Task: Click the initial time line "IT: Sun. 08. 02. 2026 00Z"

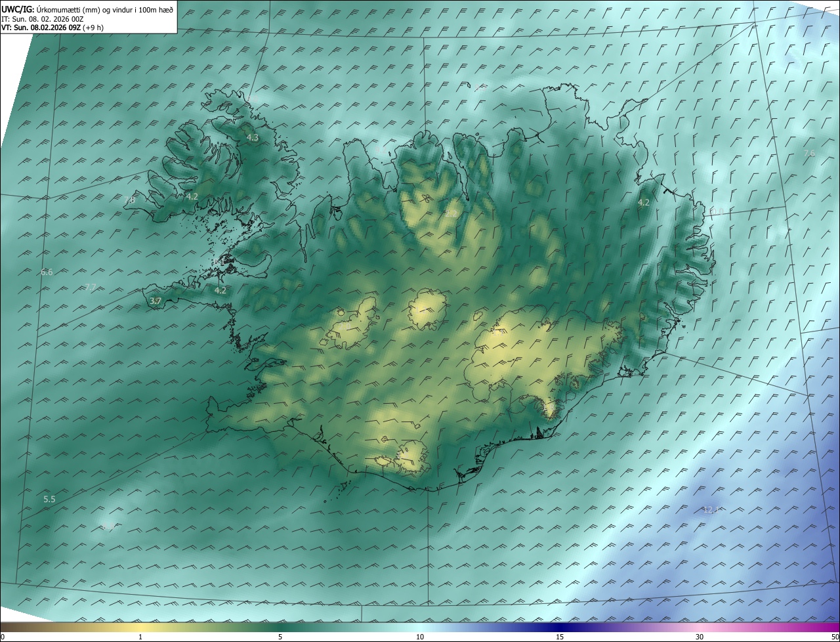Action: point(42,19)
